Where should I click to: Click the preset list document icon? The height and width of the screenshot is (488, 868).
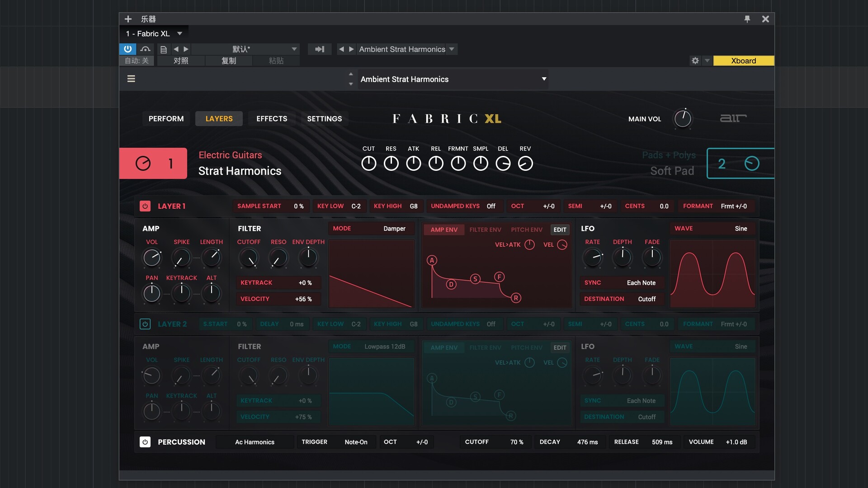tap(164, 49)
